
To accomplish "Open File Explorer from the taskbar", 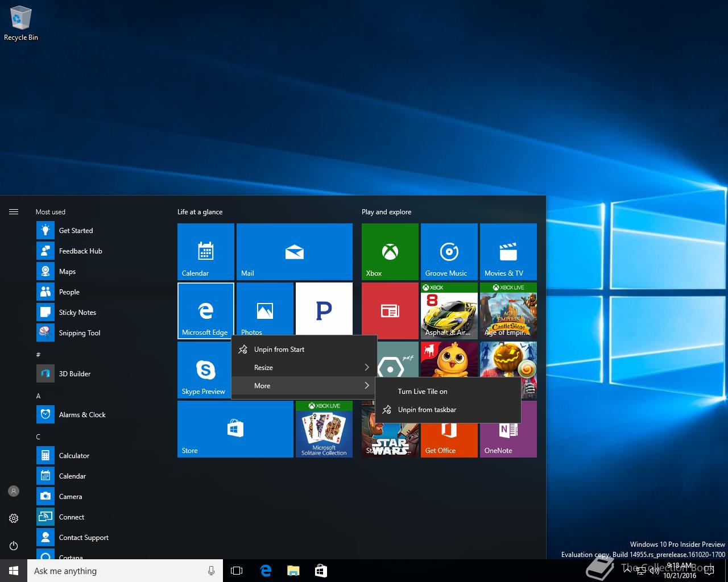I will (293, 571).
